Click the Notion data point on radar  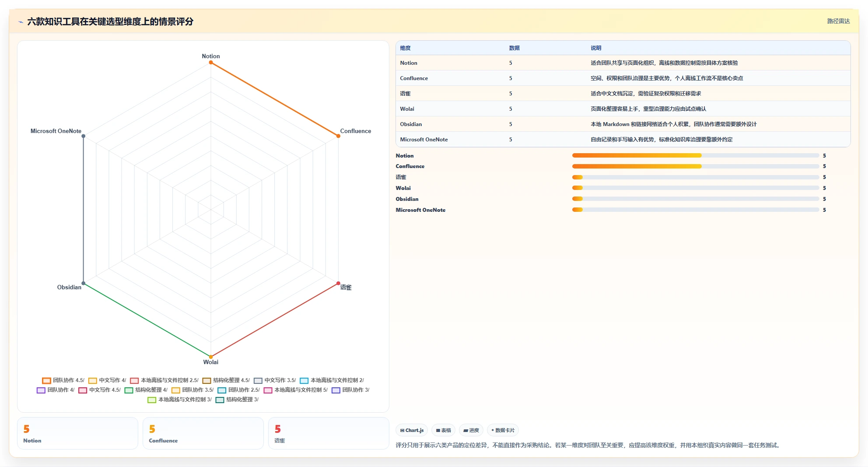point(211,63)
